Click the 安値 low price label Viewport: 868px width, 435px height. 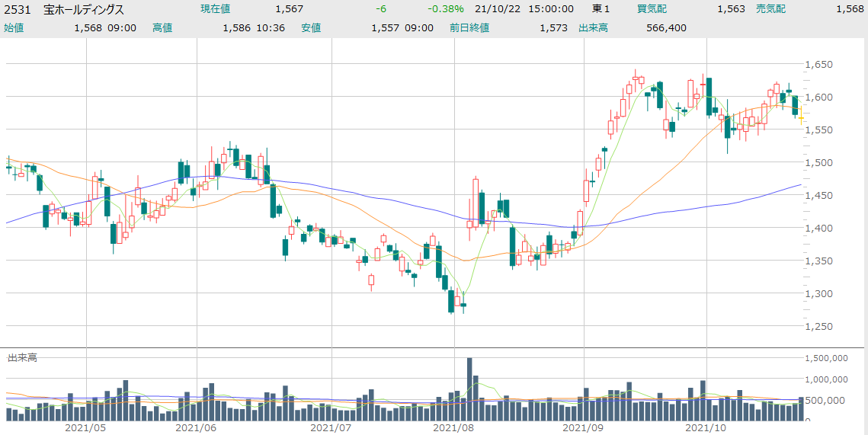pos(311,27)
